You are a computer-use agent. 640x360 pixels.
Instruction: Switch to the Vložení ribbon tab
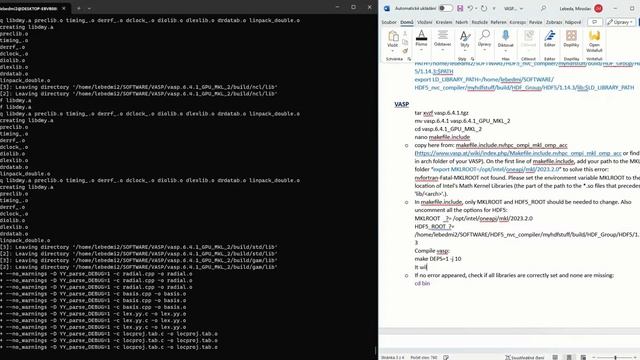coord(424,22)
